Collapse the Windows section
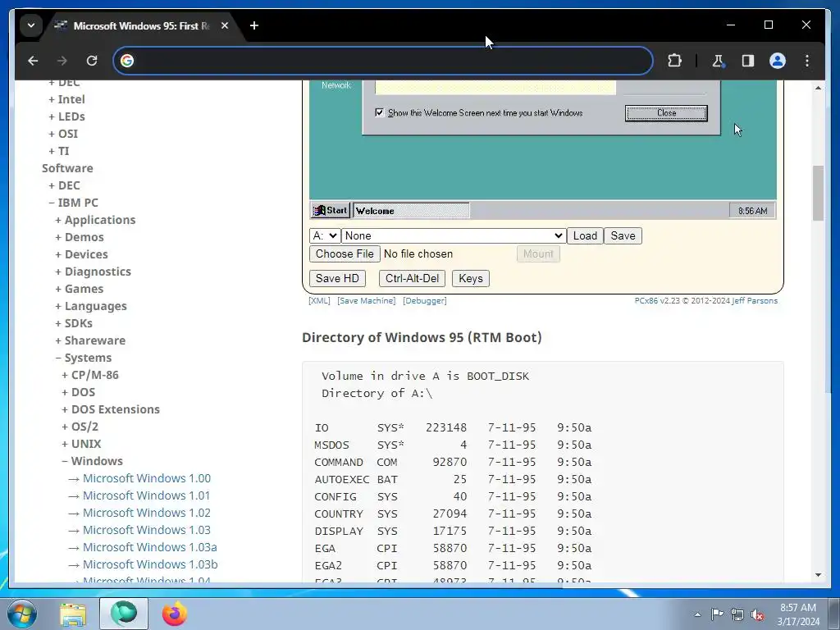The height and width of the screenshot is (630, 840). click(92, 461)
